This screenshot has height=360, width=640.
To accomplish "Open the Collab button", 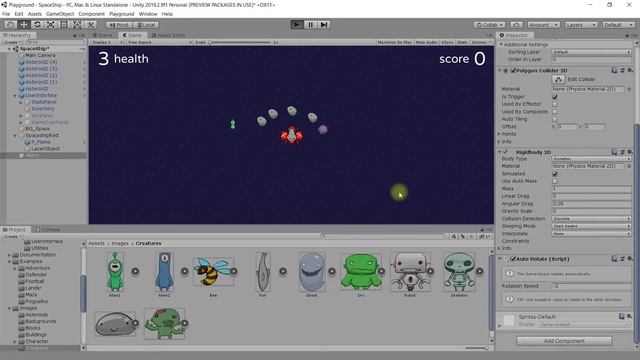I will coord(490,25).
